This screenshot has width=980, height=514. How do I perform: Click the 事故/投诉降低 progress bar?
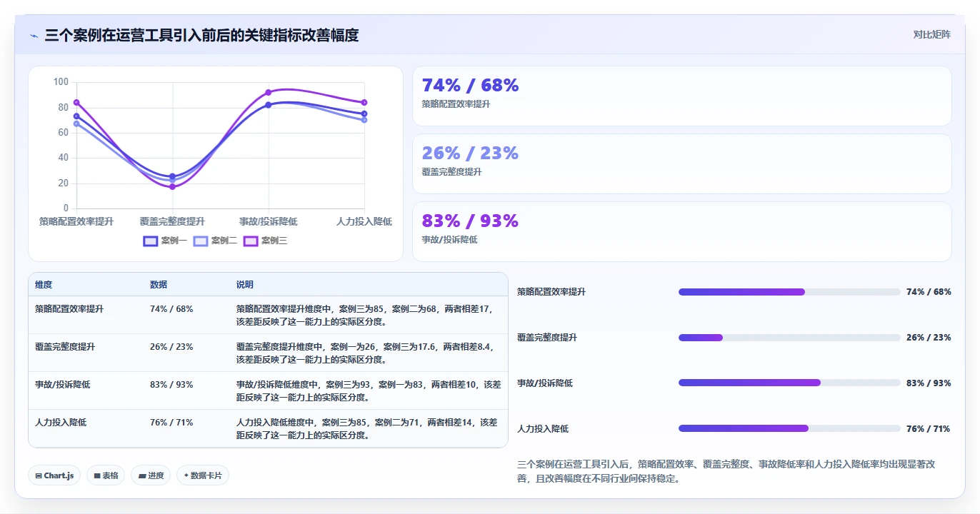click(789, 383)
